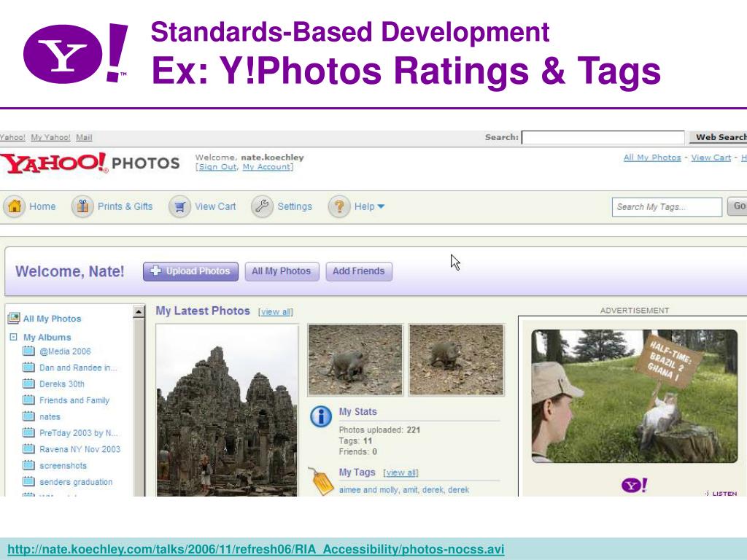The width and height of the screenshot is (747, 560).
Task: Select All My Photos in sidebar
Action: click(52, 319)
